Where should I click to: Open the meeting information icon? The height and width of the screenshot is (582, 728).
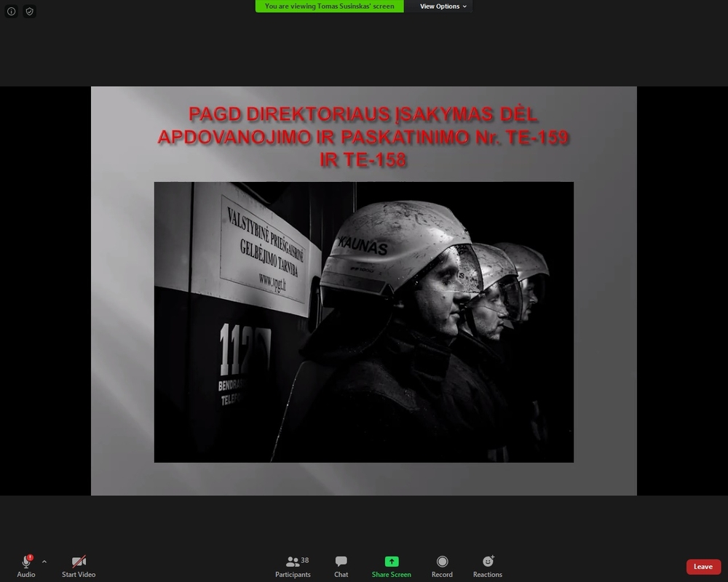tap(11, 12)
